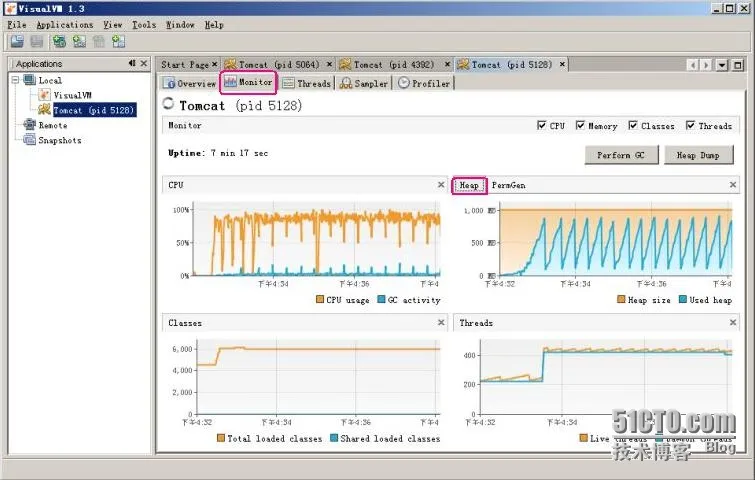
Task: Click the VisualVM node icon in tree
Action: 44,94
